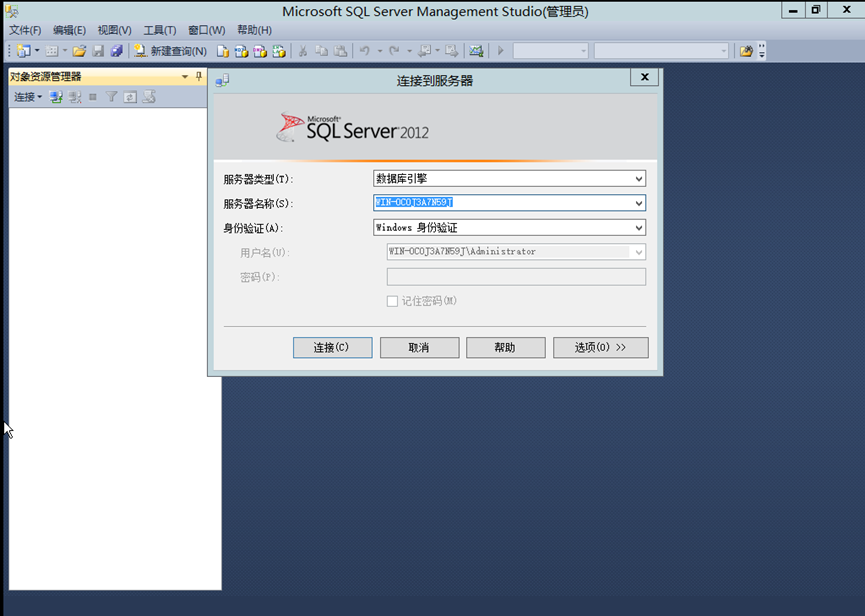Open the 编辑(E) menu
Image resolution: width=865 pixels, height=616 pixels.
click(70, 30)
